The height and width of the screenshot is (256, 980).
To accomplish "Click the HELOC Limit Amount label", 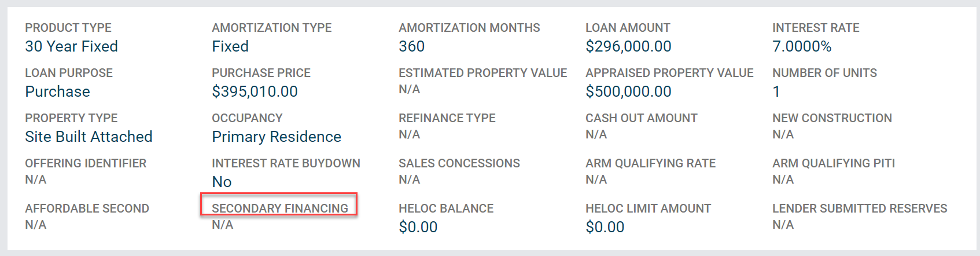I will tap(648, 209).
